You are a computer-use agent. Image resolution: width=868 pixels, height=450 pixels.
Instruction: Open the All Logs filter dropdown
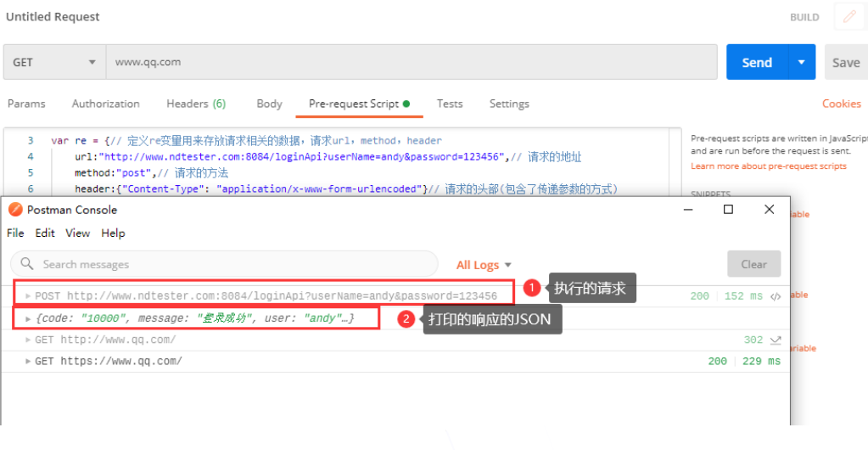[x=484, y=265]
